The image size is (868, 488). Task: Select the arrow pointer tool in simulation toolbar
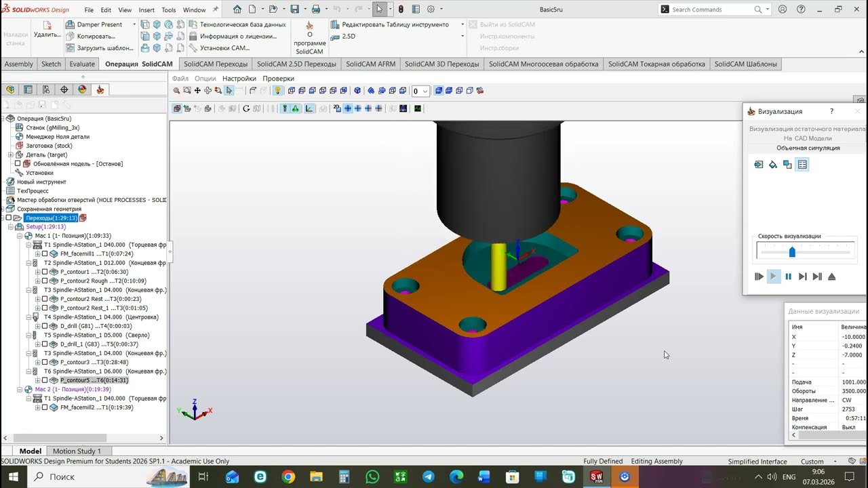[229, 91]
